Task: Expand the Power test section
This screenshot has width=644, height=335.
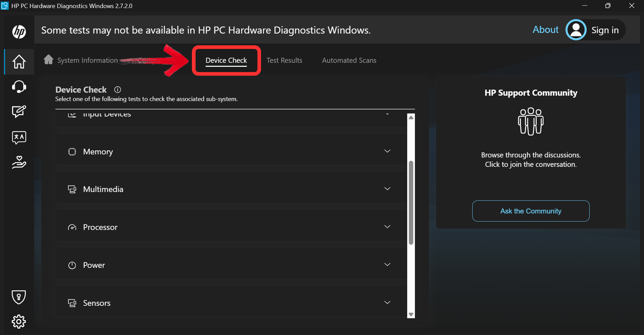Action: pyautogui.click(x=387, y=265)
